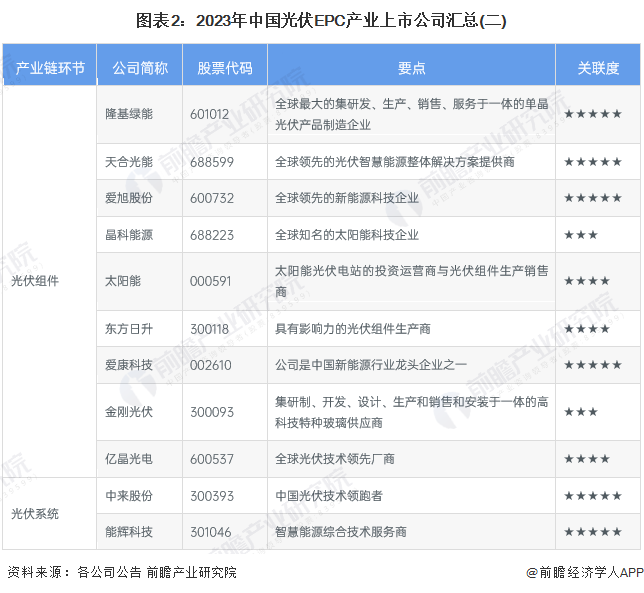Click stock code '300118'
The image size is (644, 593).
209,329
